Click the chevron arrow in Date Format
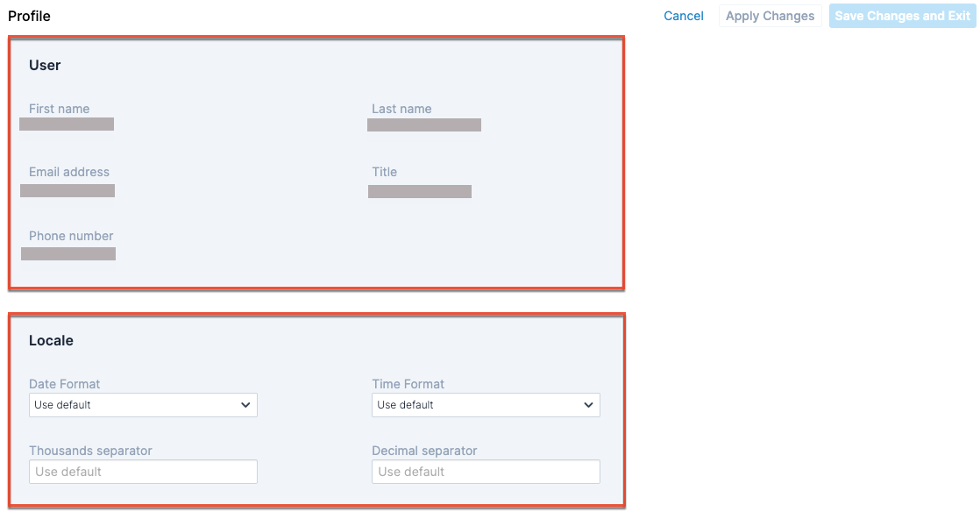The height and width of the screenshot is (519, 980). (x=245, y=405)
